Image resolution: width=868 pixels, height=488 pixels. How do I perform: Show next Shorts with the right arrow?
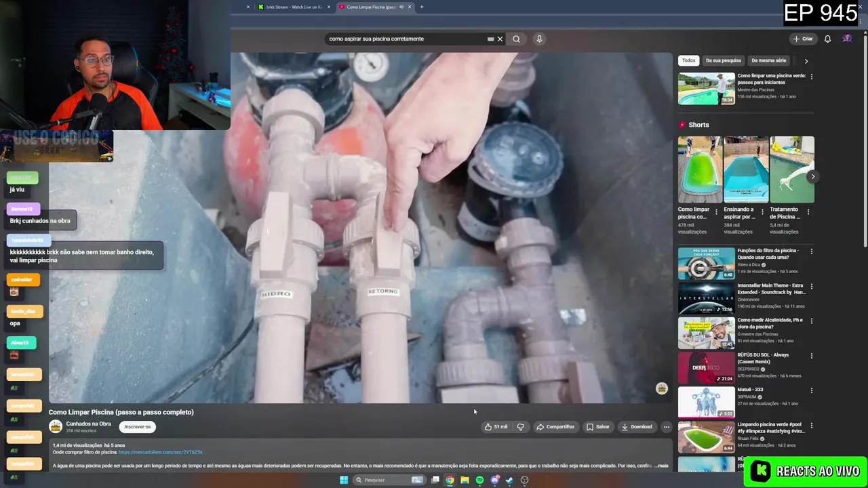[812, 177]
